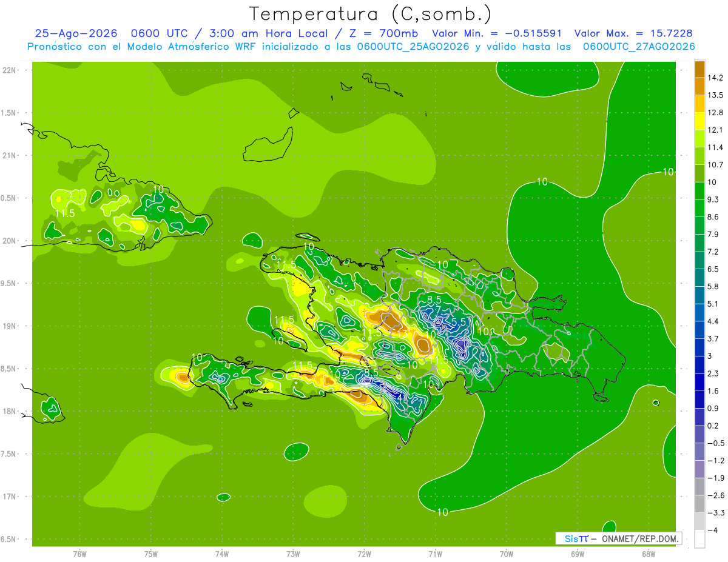Viewport: 728px width, 562px height.
Task: Click the '74W' longitude axis label
Action: 222,554
